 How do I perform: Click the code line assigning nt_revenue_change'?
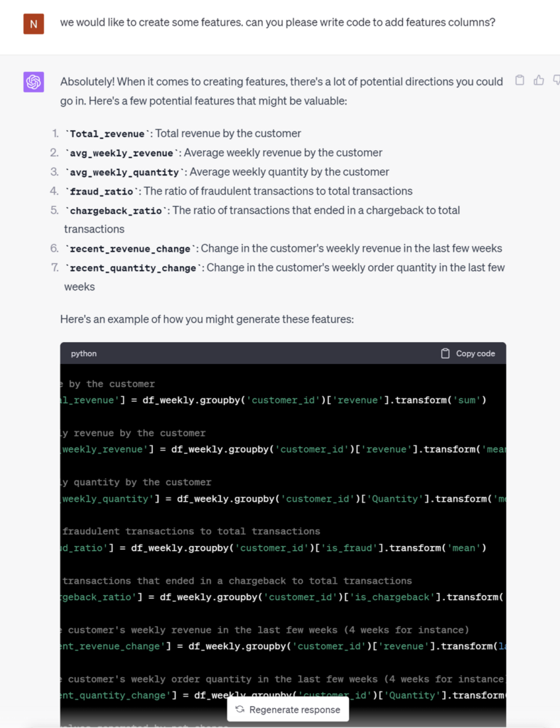pos(283,646)
